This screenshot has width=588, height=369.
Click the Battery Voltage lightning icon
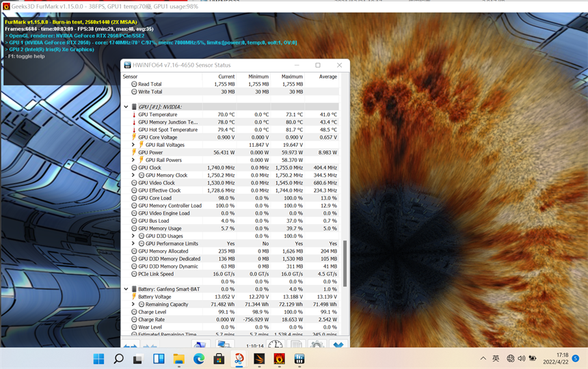pos(134,297)
